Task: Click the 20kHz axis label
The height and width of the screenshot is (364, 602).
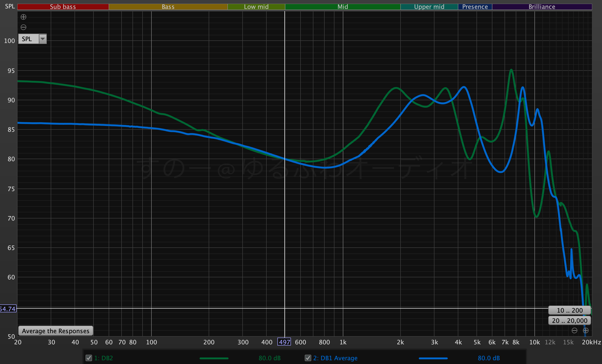Action: [x=591, y=342]
